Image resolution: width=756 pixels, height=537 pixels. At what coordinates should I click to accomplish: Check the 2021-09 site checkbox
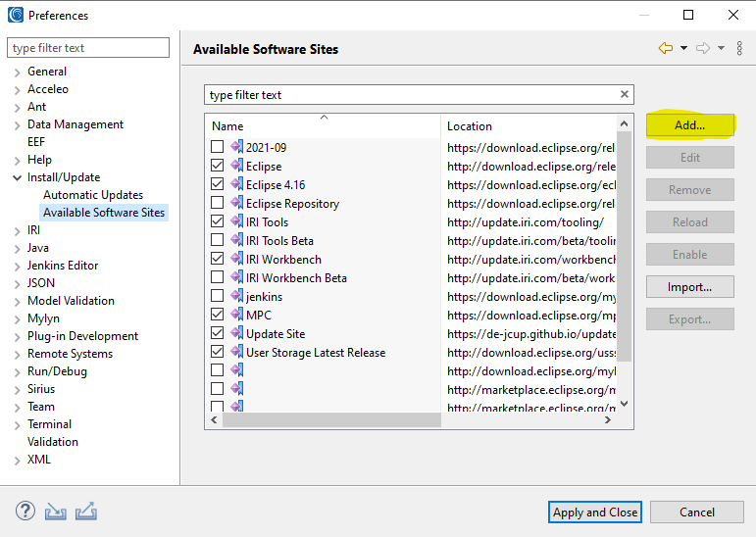pyautogui.click(x=217, y=146)
